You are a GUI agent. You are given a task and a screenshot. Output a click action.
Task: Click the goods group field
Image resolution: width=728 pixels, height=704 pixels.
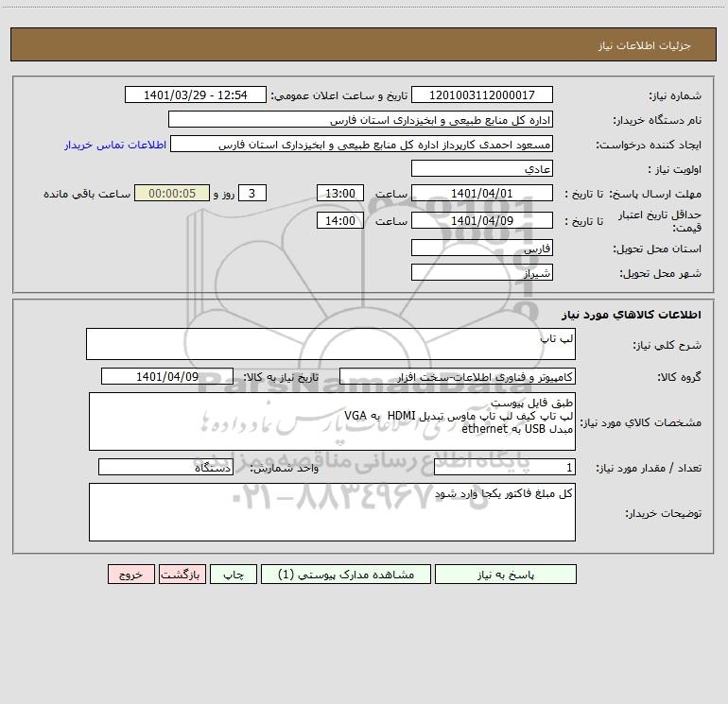coord(458,376)
